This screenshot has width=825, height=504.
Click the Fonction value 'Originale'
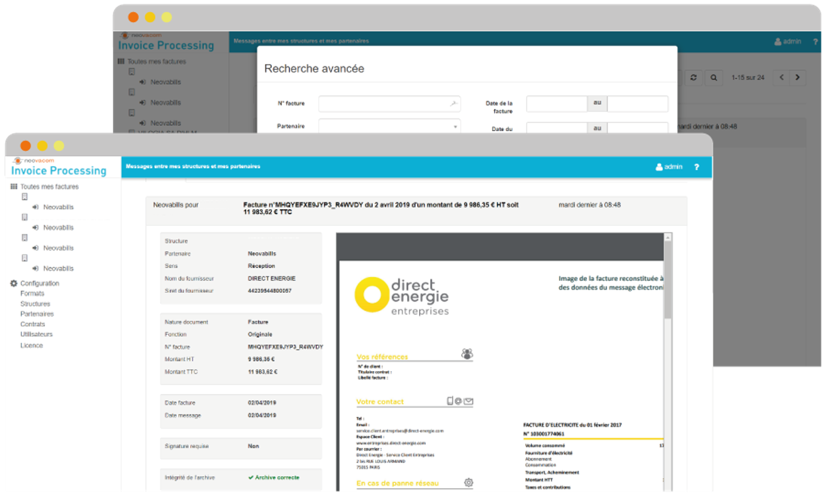tap(260, 334)
